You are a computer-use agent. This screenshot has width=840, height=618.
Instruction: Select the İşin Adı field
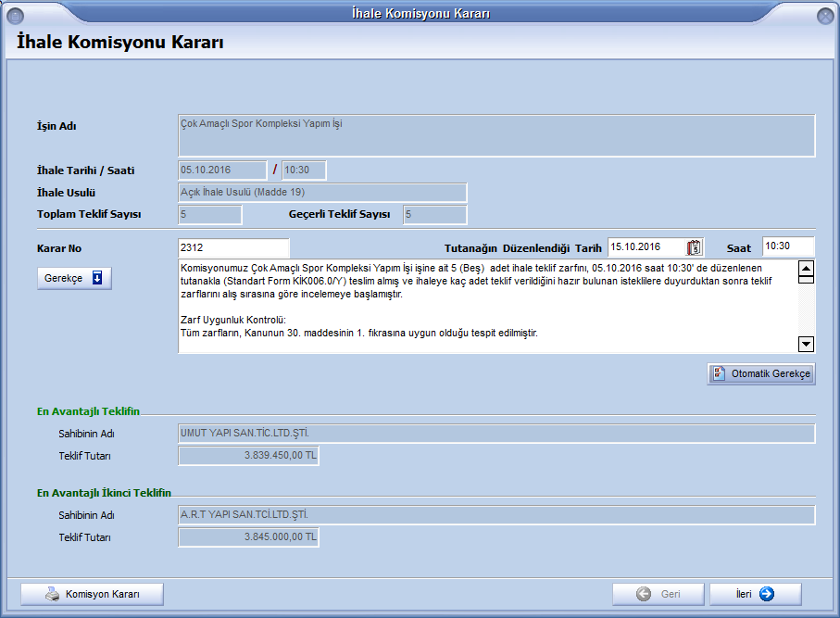click(x=495, y=135)
